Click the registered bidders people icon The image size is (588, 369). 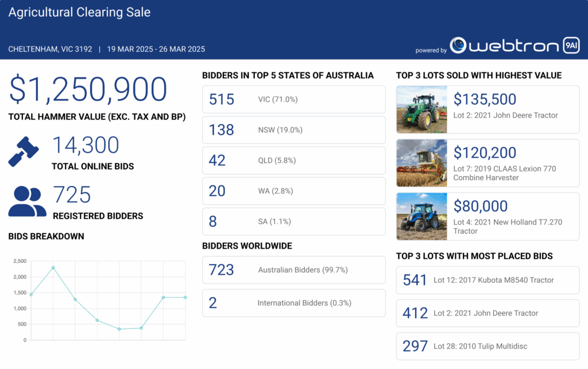27,201
